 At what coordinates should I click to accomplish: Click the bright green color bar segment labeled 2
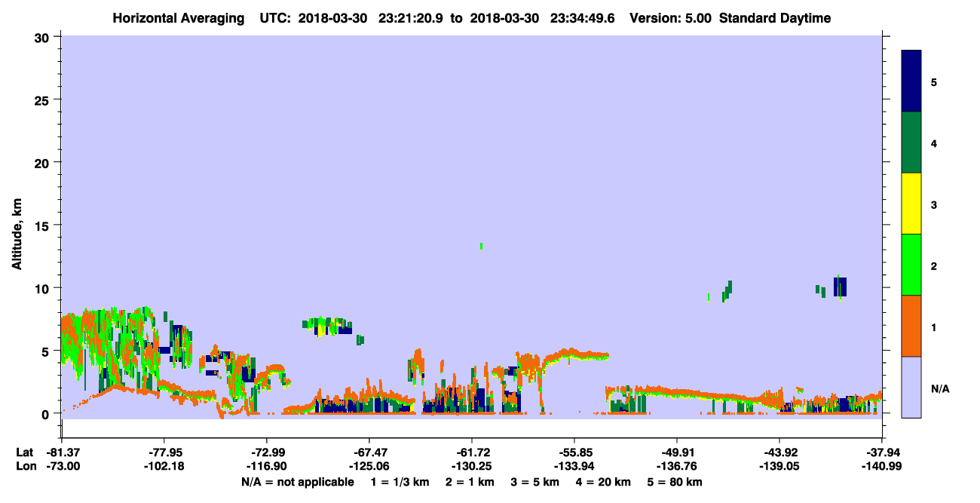pyautogui.click(x=911, y=265)
